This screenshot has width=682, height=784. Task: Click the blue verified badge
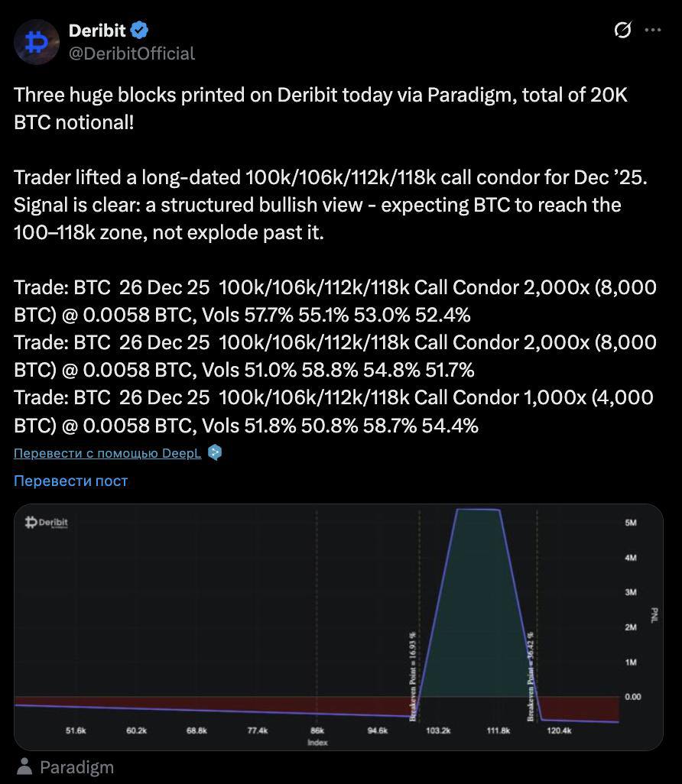[x=139, y=31]
